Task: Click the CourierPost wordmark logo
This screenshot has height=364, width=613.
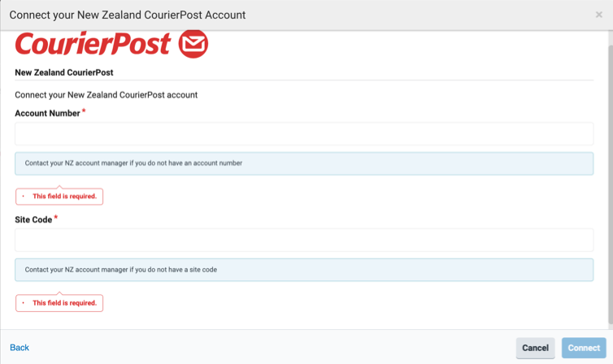Action: click(x=93, y=43)
